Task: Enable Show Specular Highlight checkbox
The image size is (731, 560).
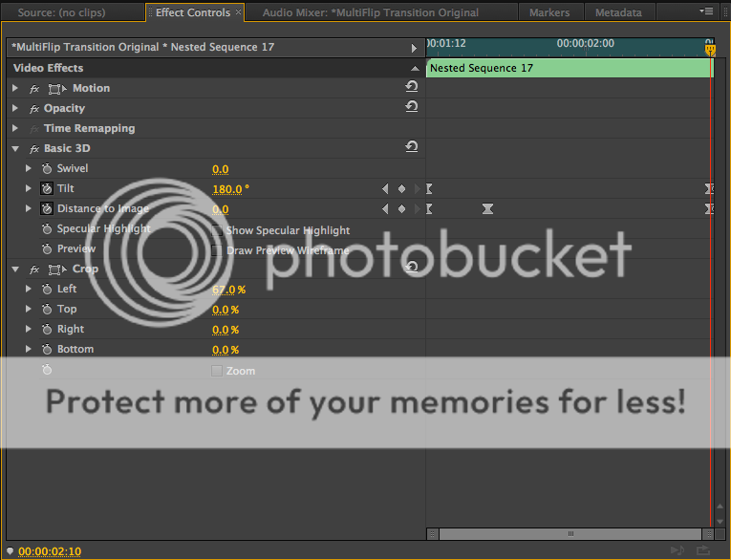Action: pyautogui.click(x=216, y=230)
